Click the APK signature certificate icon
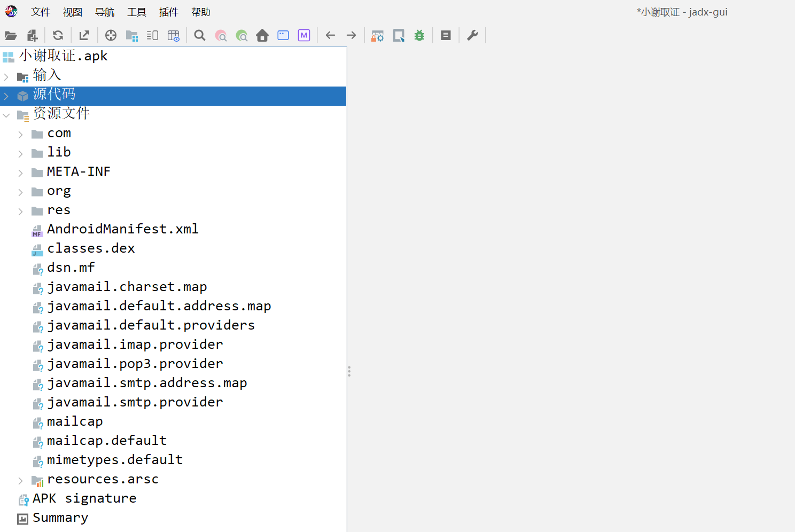795x532 pixels. coord(24,500)
